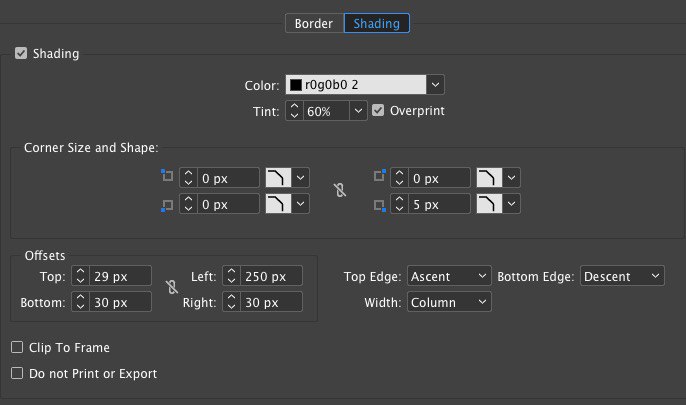Click the top-right corner indicator icon
This screenshot has height=405, width=686.
[x=380, y=175]
